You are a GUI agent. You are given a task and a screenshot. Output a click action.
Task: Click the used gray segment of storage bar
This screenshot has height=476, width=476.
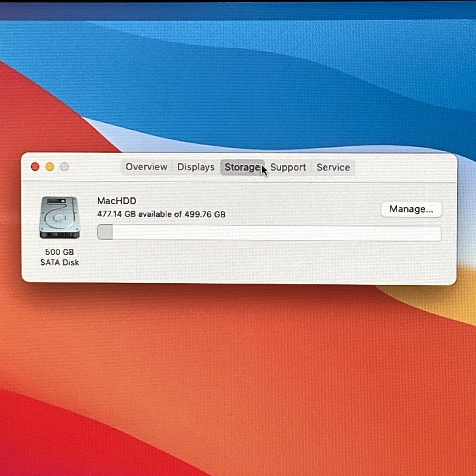pyautogui.click(x=105, y=232)
